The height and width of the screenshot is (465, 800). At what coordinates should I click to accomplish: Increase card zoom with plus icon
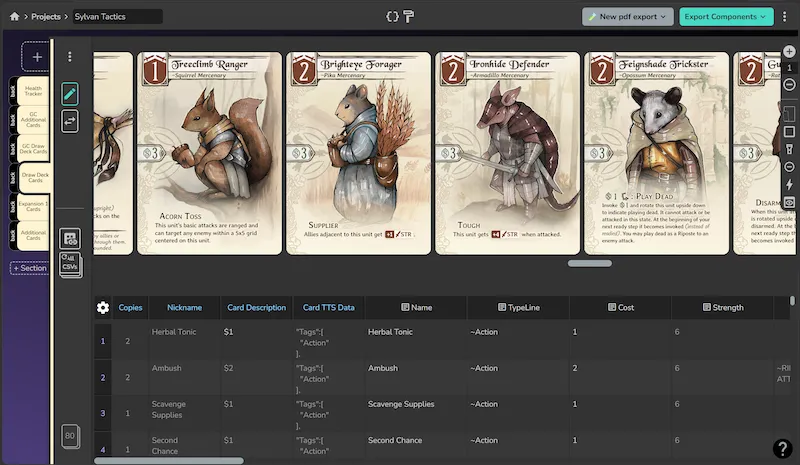(789, 52)
